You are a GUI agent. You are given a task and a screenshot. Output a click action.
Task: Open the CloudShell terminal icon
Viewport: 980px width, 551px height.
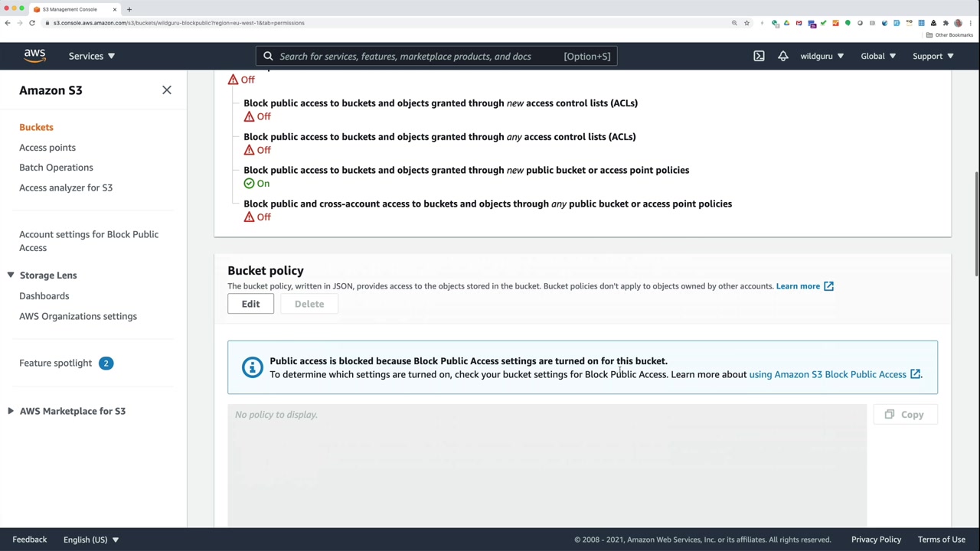click(x=759, y=56)
